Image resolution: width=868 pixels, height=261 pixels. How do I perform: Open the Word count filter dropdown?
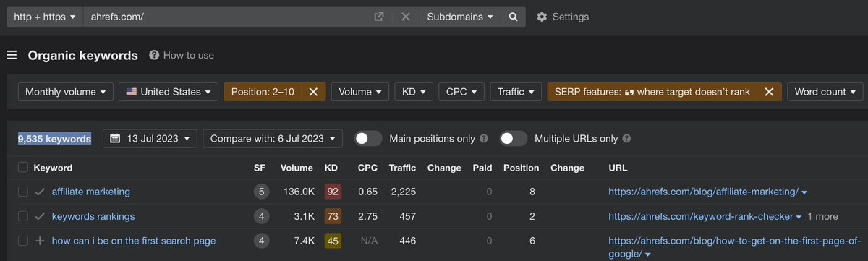[825, 92]
